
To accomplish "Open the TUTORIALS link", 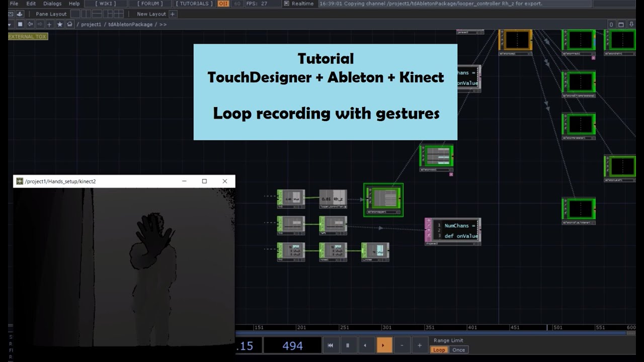I will point(194,4).
